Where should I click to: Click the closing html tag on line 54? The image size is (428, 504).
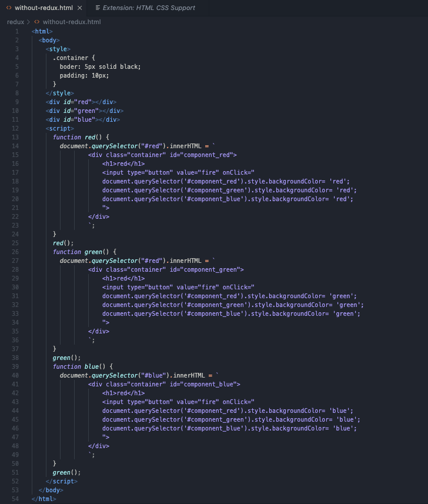click(x=44, y=499)
